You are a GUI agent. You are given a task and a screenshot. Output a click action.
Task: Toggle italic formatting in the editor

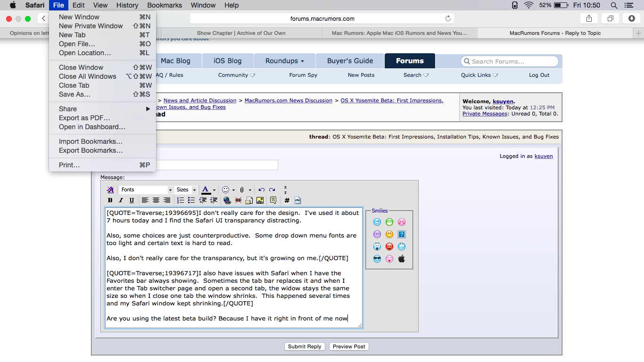(121, 200)
